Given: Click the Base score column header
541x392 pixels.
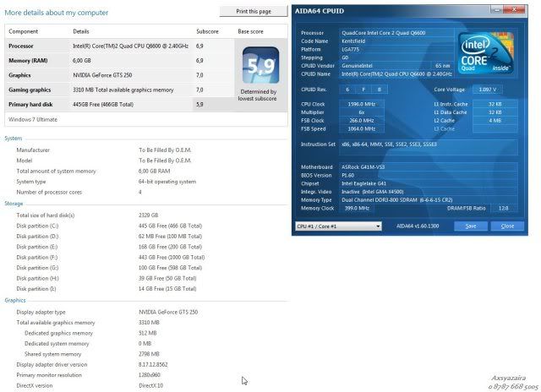Looking at the screenshot, I should pyautogui.click(x=250, y=31).
